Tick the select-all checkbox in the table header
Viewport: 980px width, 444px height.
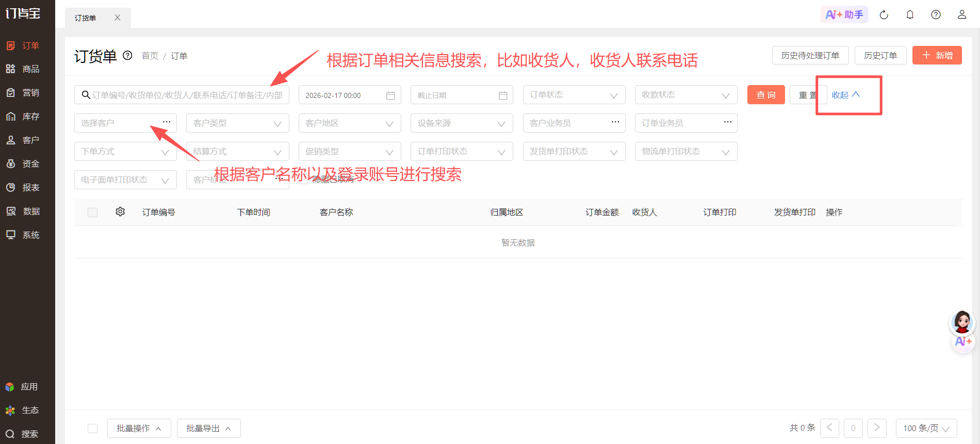point(93,212)
